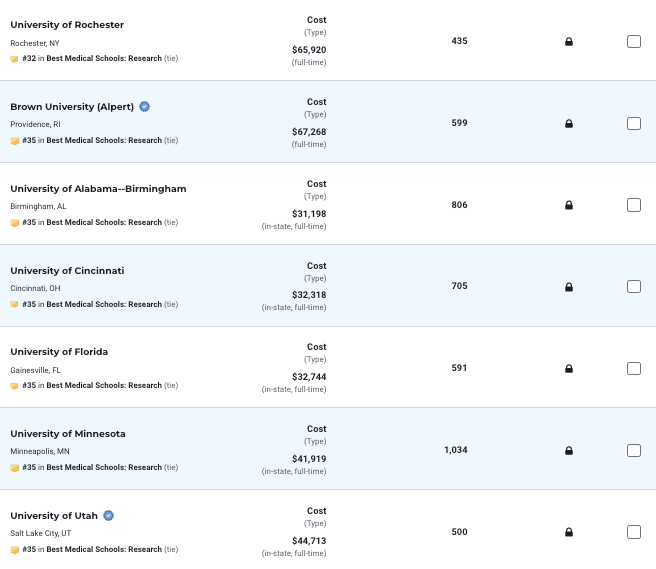This screenshot has height=569, width=656.
Task: Click Best Medical Schools: Research link under Salt Lake City
Action: click(104, 549)
